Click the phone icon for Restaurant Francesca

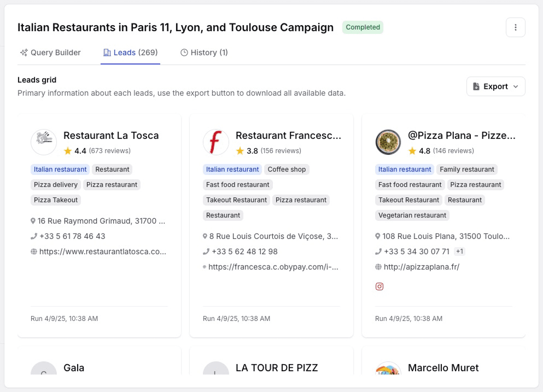[206, 251]
